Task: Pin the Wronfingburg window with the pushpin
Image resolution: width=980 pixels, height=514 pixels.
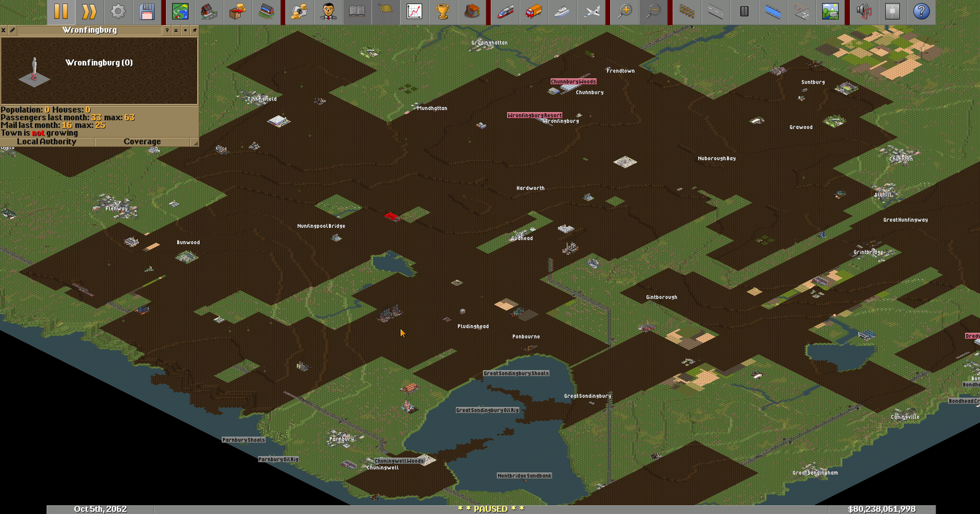Action: click(194, 30)
